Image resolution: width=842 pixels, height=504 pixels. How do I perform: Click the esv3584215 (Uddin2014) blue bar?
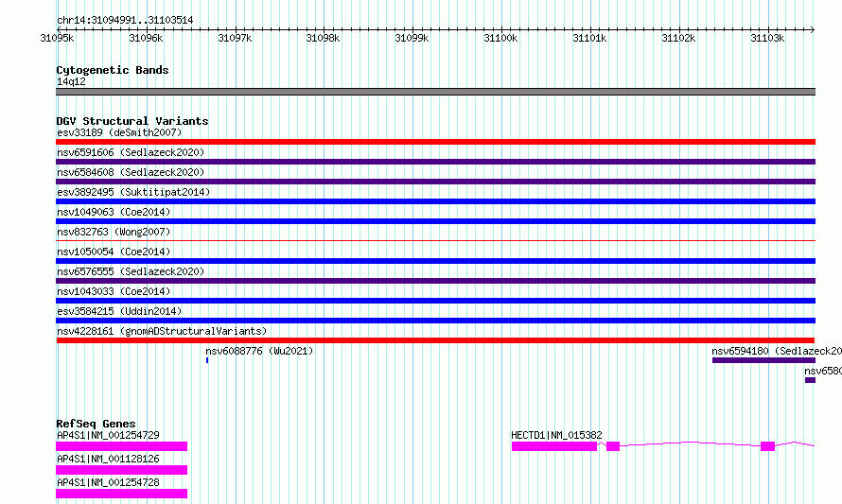[435, 321]
